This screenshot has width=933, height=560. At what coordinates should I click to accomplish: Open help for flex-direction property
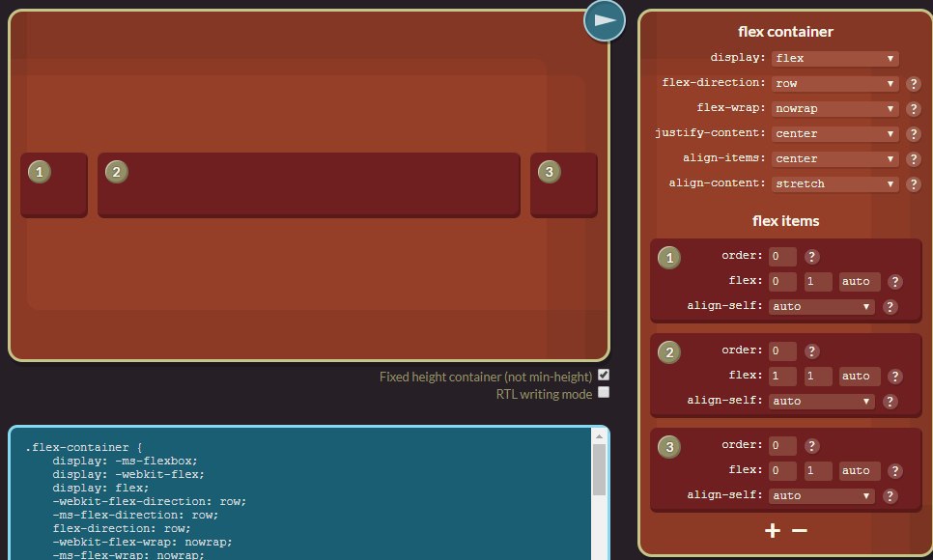(914, 84)
